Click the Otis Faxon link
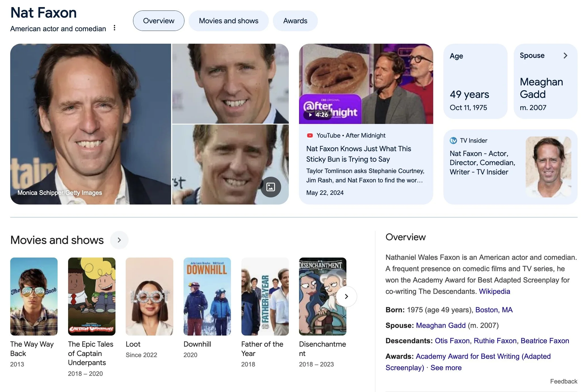 tap(452, 341)
